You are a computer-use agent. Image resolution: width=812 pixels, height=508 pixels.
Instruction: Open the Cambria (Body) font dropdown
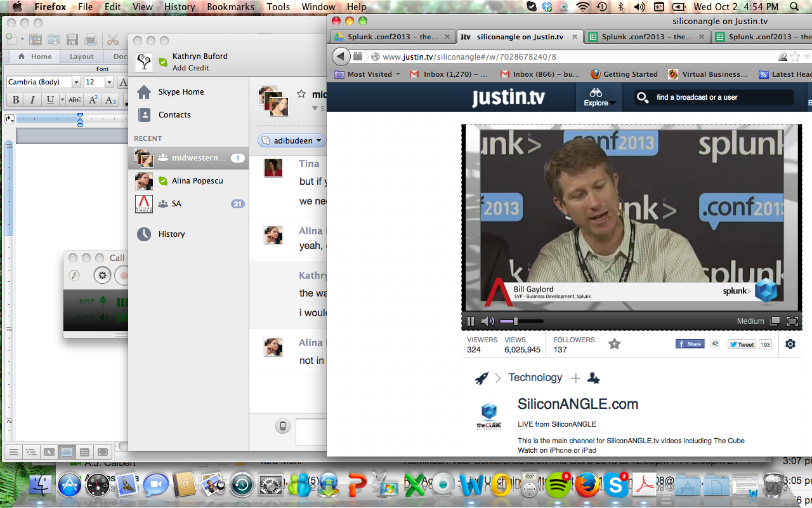76,82
